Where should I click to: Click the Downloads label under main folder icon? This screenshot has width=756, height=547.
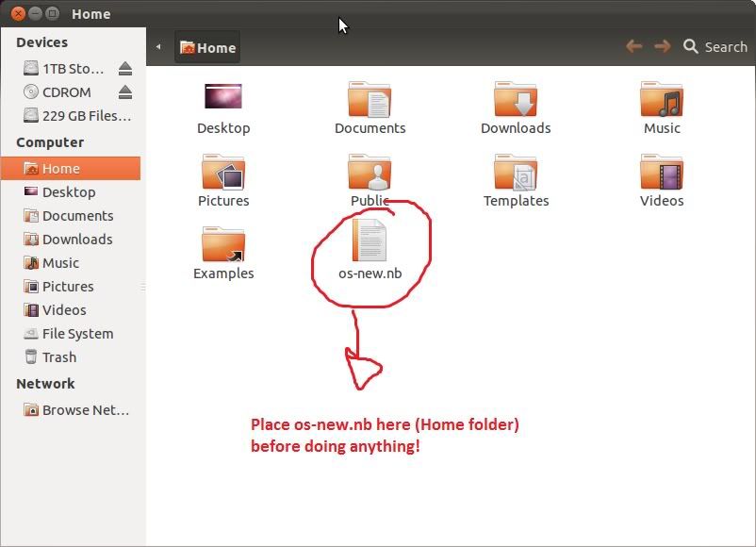[516, 128]
